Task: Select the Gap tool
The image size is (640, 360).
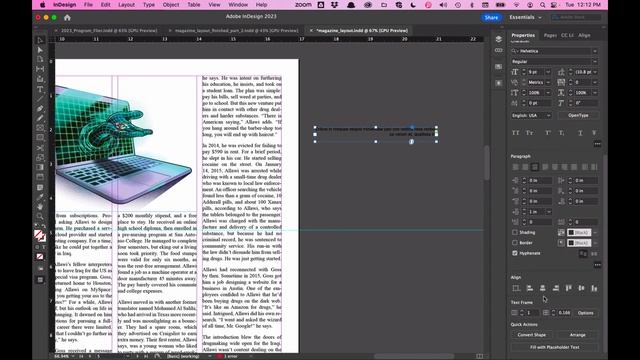Action: click(40, 69)
